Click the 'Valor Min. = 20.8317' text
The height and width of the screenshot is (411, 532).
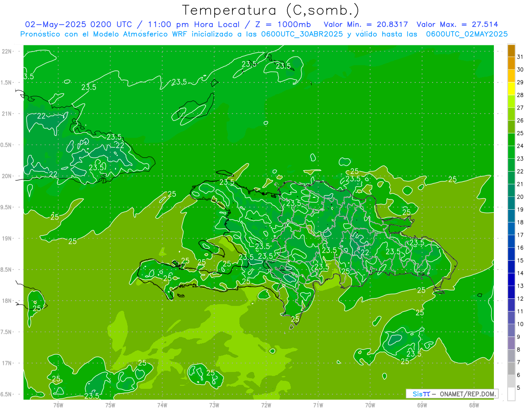pos(366,24)
